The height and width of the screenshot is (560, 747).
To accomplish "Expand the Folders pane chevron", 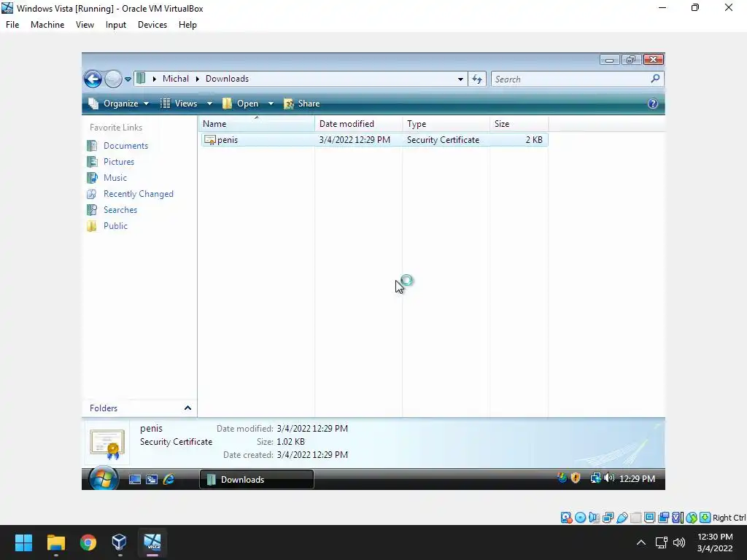I will [x=187, y=408].
